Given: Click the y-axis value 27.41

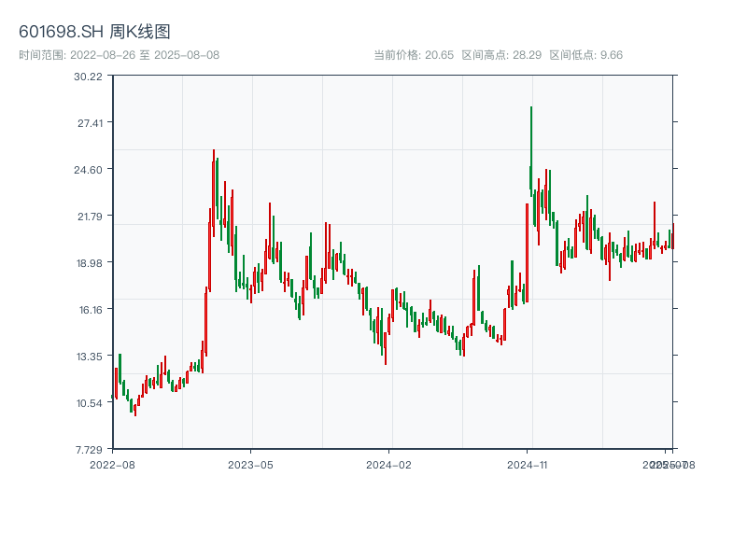Looking at the screenshot, I should pos(90,123).
